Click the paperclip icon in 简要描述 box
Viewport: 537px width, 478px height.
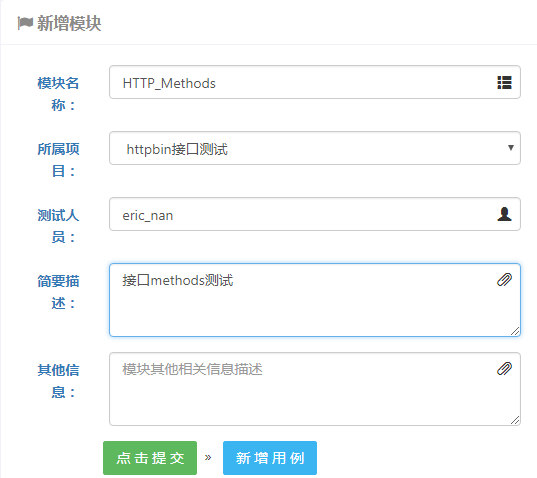point(504,280)
